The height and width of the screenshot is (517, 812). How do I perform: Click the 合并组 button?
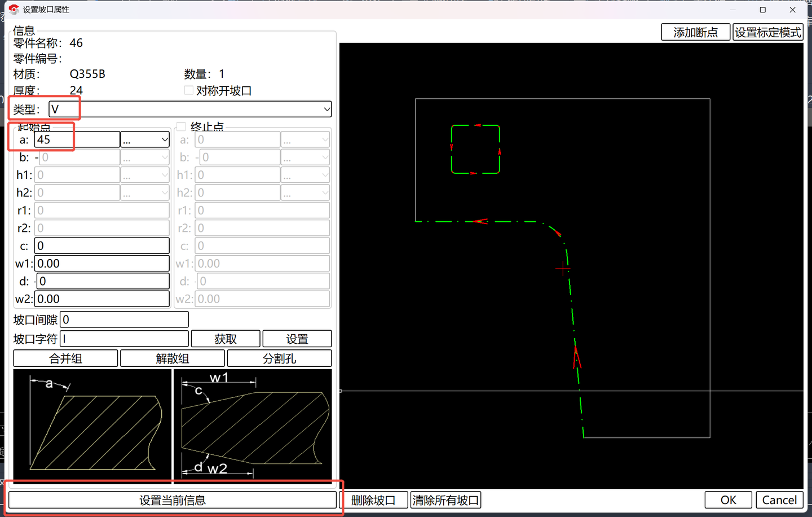tap(65, 358)
